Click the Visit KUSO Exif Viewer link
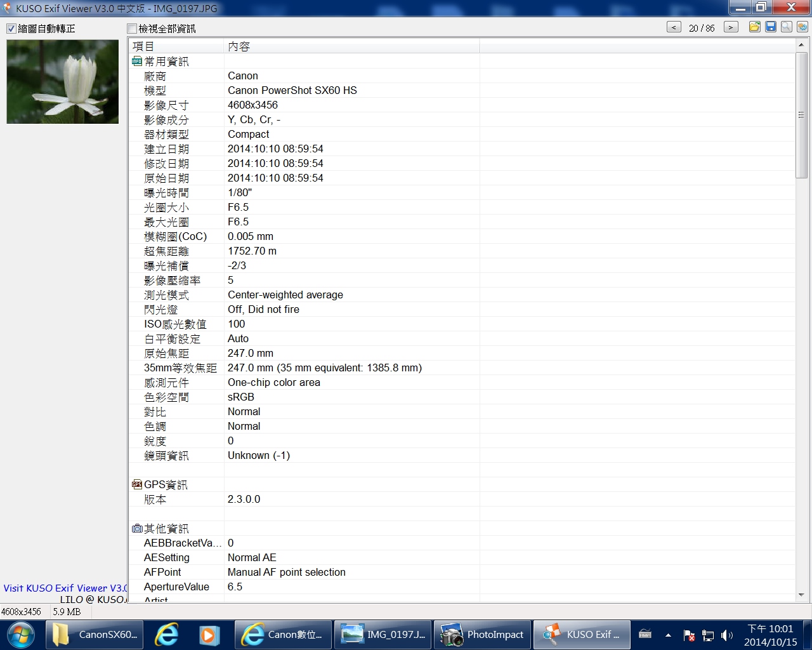Image resolution: width=812 pixels, height=650 pixels. [65, 588]
